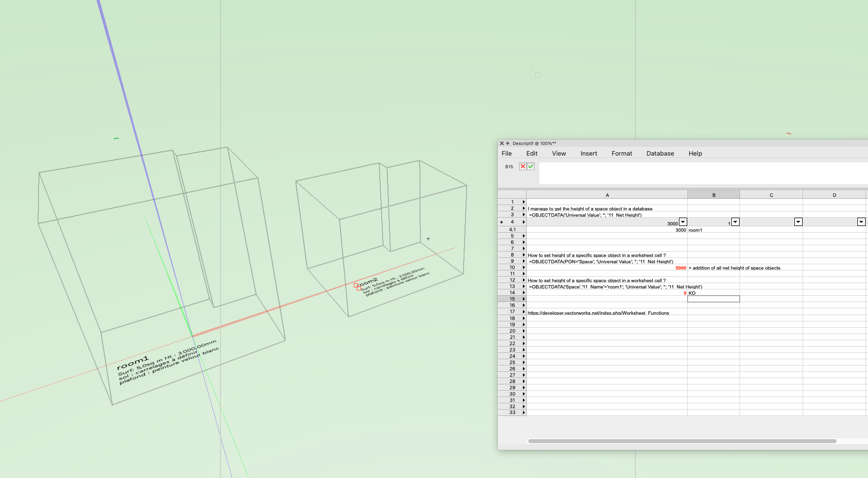This screenshot has height=478, width=868.
Task: Click the row 17 arrow icon
Action: [523, 312]
